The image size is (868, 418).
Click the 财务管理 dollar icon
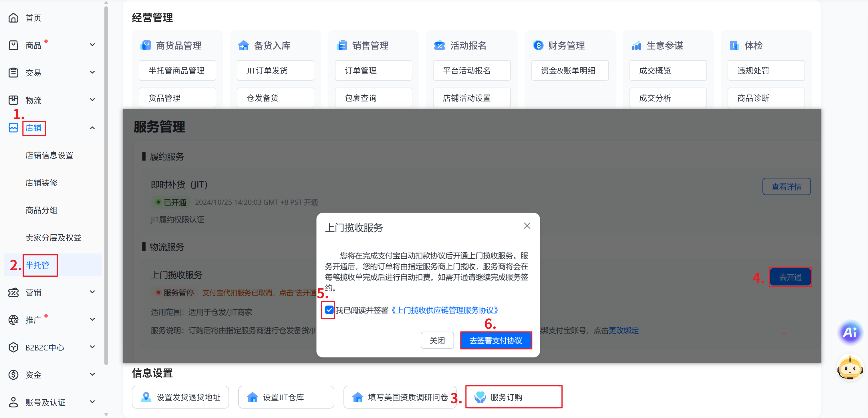538,45
